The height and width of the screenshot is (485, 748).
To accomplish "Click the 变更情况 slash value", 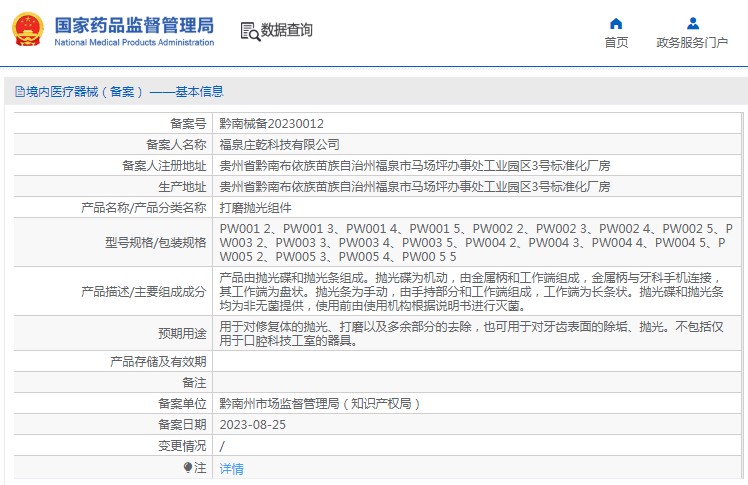I will pyautogui.click(x=222, y=446).
